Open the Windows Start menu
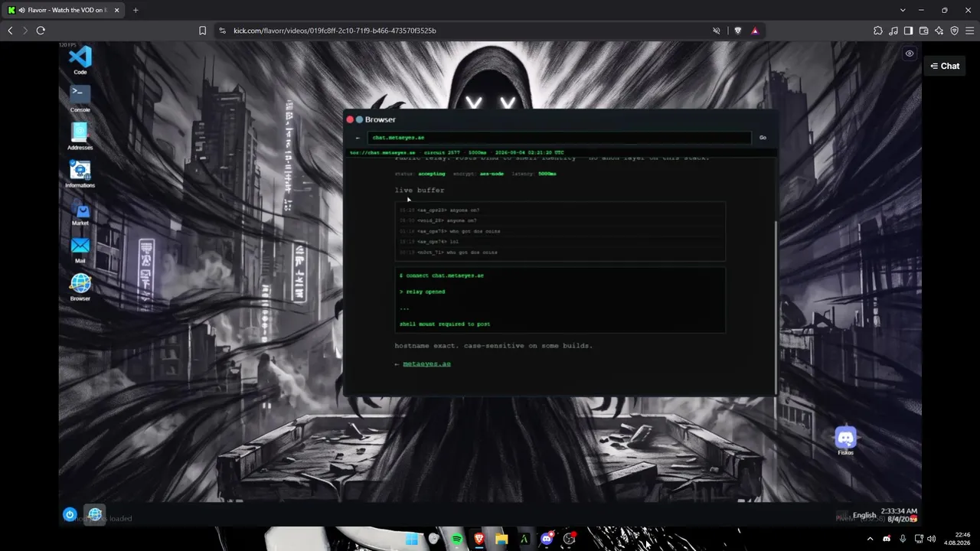The image size is (980, 551). click(412, 539)
